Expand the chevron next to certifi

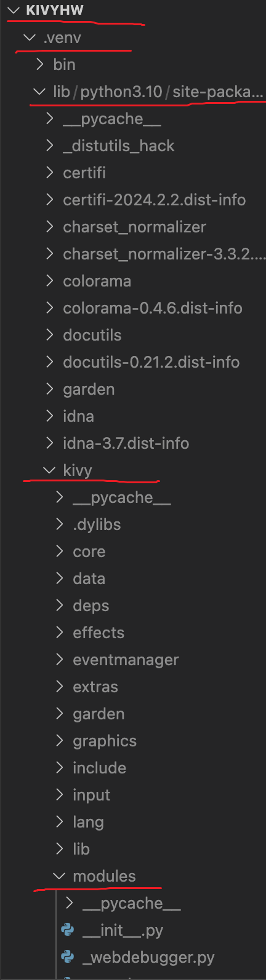click(x=49, y=173)
